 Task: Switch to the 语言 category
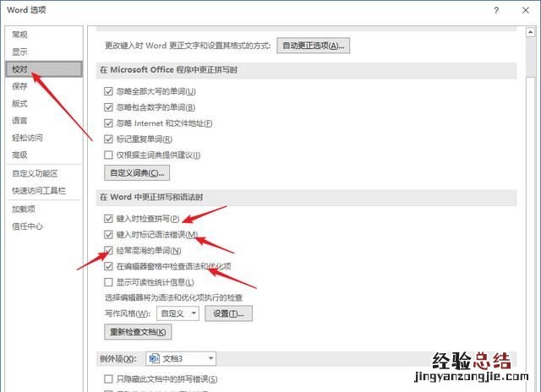(19, 121)
